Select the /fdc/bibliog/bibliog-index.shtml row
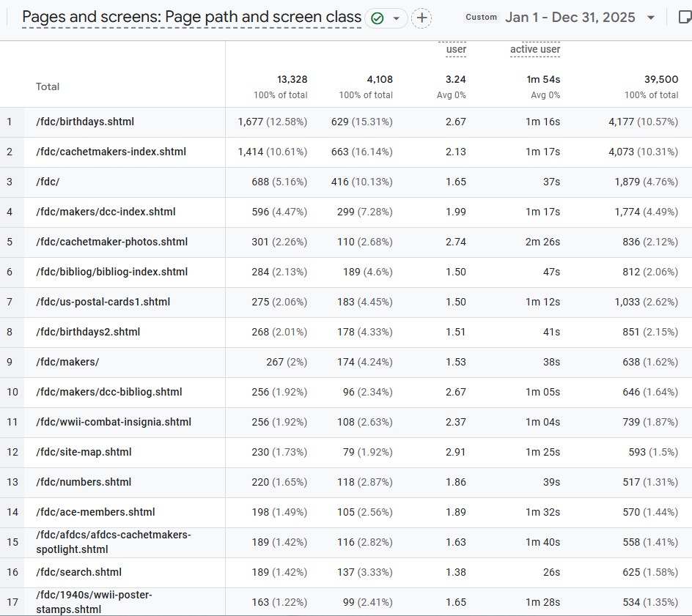 click(111, 272)
